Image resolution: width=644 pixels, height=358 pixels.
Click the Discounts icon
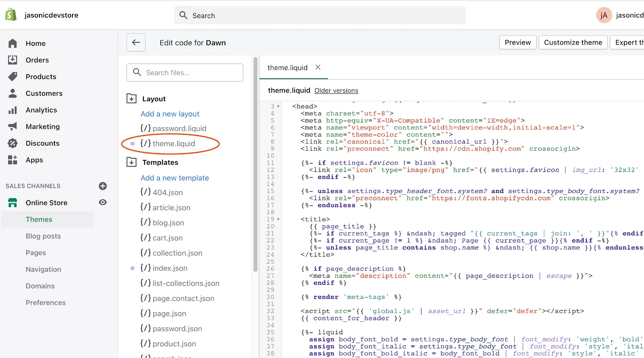pyautogui.click(x=13, y=143)
